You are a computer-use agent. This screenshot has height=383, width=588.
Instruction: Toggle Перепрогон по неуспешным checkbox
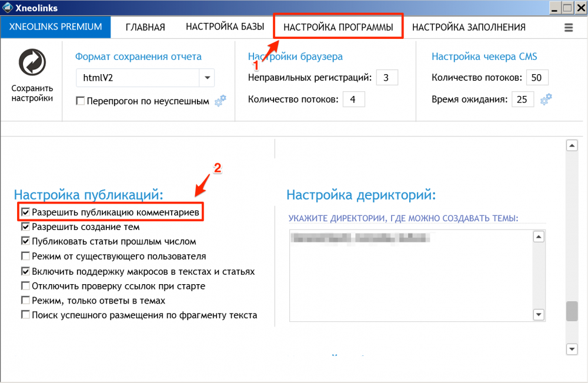tap(80, 101)
